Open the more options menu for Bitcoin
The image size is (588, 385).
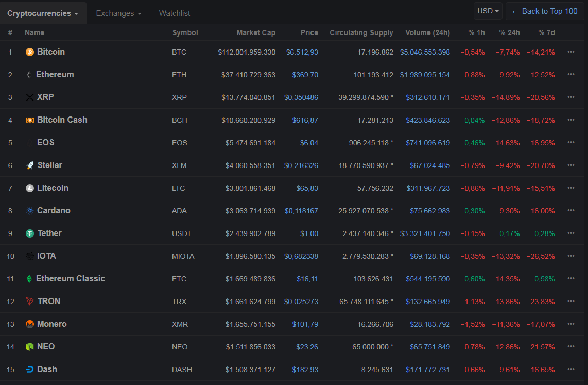pyautogui.click(x=570, y=52)
